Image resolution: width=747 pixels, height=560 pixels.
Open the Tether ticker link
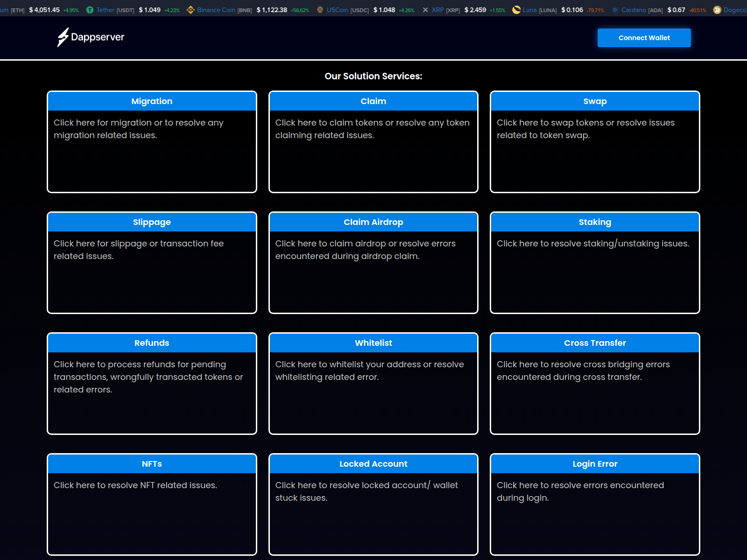click(105, 10)
